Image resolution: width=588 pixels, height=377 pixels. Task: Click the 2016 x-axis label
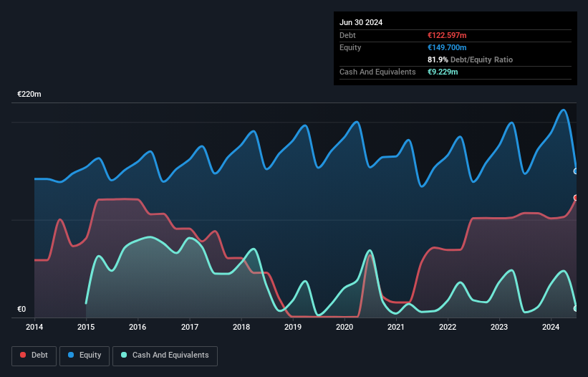138,327
